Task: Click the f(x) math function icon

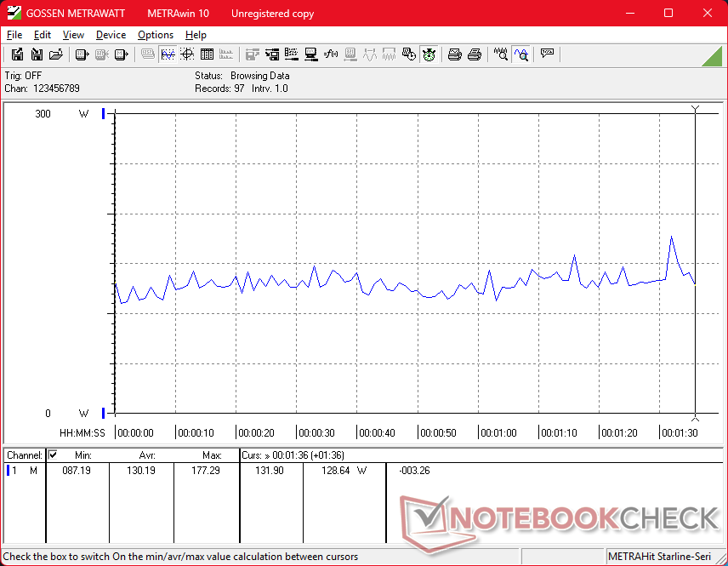Action: [332, 54]
